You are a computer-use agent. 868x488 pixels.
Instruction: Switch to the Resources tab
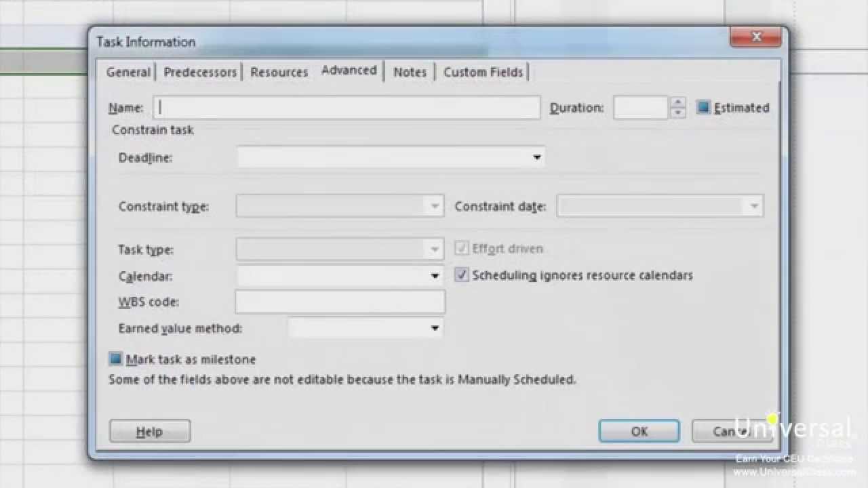click(279, 72)
